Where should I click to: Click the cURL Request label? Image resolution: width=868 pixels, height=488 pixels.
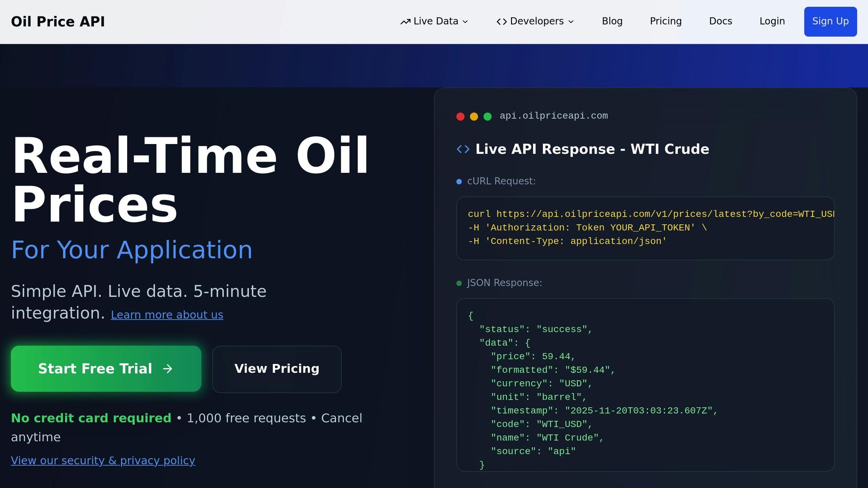(501, 181)
